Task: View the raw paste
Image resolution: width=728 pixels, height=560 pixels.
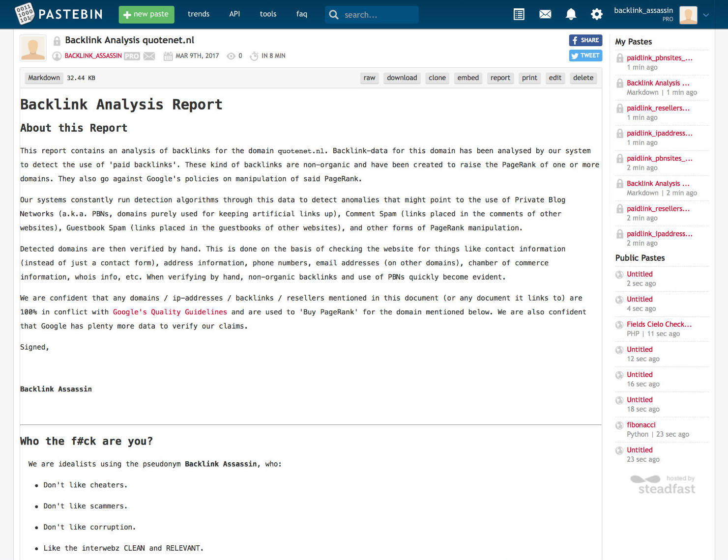Action: coord(369,78)
